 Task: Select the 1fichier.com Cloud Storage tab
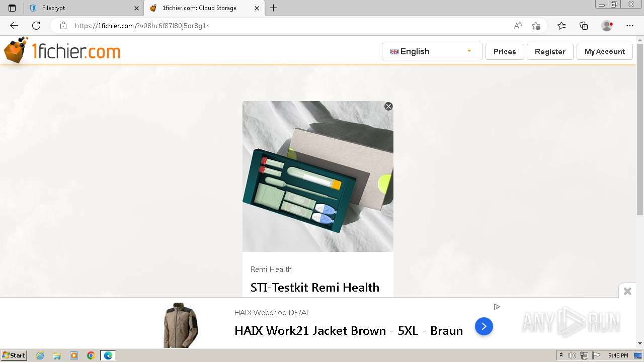coord(204,8)
